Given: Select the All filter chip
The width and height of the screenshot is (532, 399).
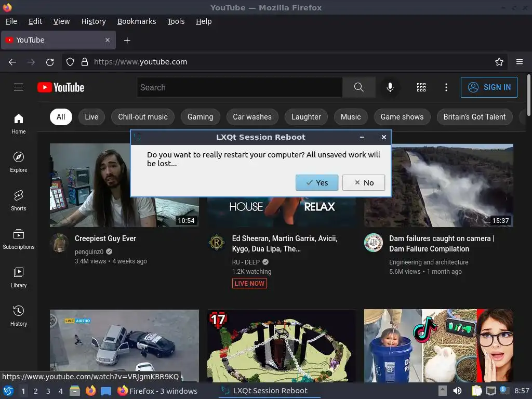Looking at the screenshot, I should (61, 117).
